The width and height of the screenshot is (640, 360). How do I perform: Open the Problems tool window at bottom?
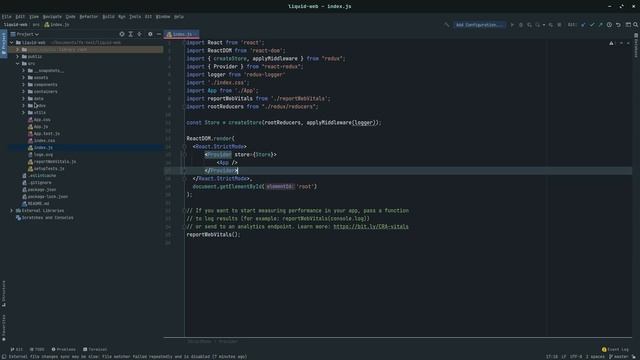(x=63, y=349)
